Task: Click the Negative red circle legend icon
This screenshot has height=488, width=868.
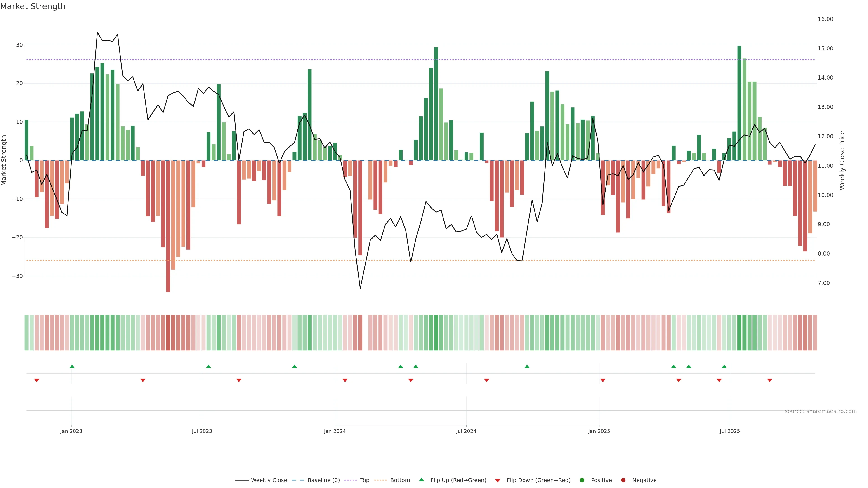Action: tap(623, 480)
